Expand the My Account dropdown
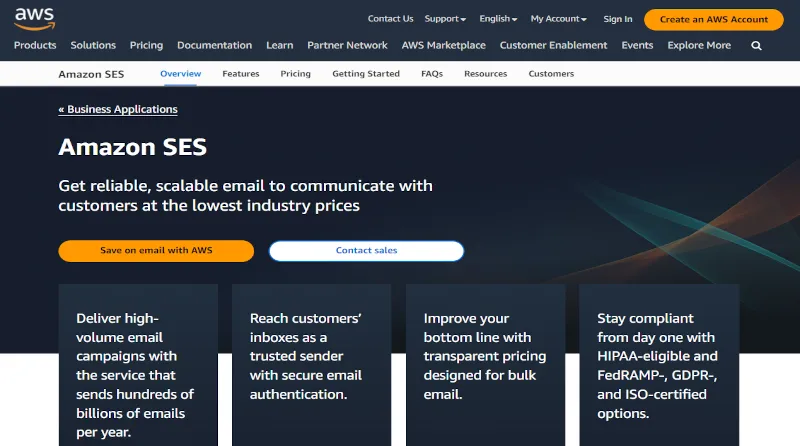This screenshot has height=446, width=800. point(558,19)
